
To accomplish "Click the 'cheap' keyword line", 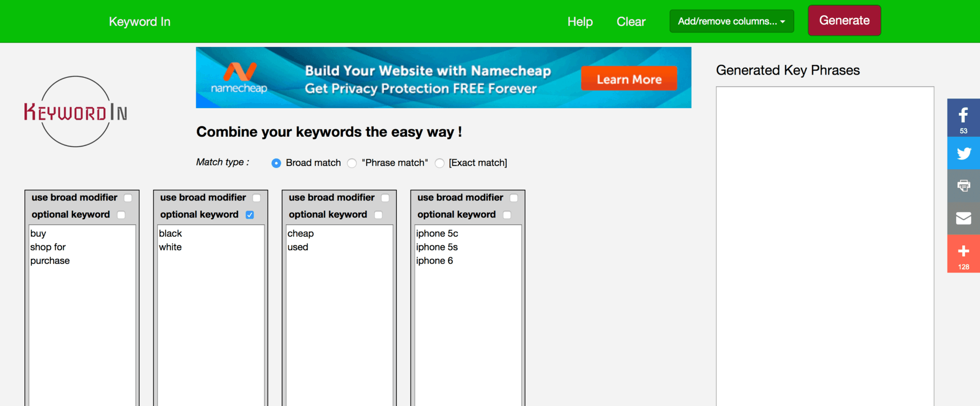I will [301, 233].
